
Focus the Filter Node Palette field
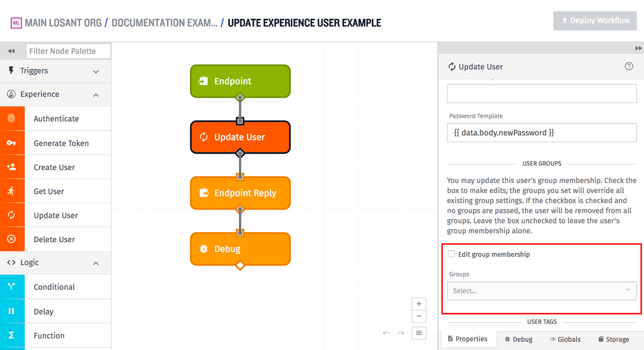point(68,51)
